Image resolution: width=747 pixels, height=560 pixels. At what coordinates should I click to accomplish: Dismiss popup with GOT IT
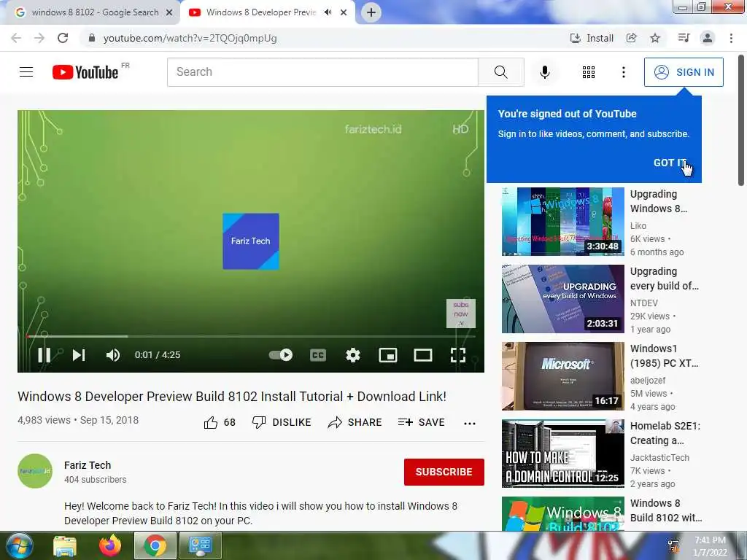670,163
